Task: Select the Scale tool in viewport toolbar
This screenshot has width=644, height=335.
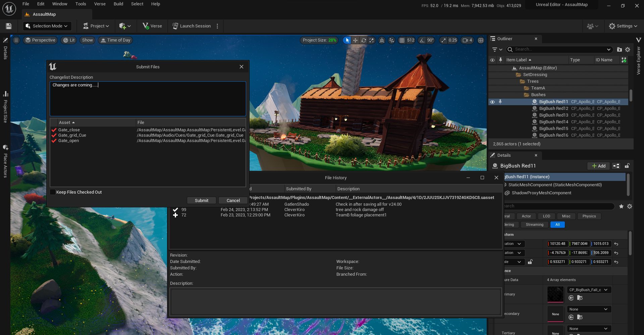Action: pyautogui.click(x=372, y=40)
